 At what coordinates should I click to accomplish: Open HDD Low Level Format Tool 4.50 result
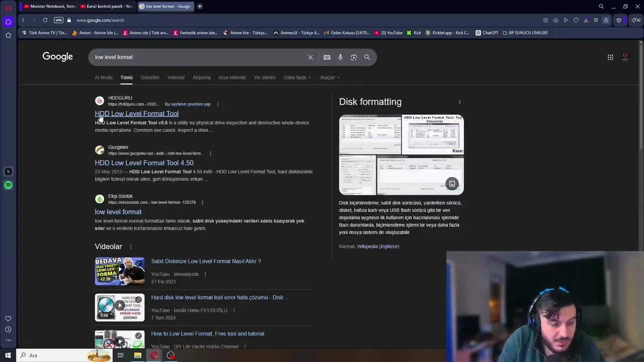click(144, 163)
